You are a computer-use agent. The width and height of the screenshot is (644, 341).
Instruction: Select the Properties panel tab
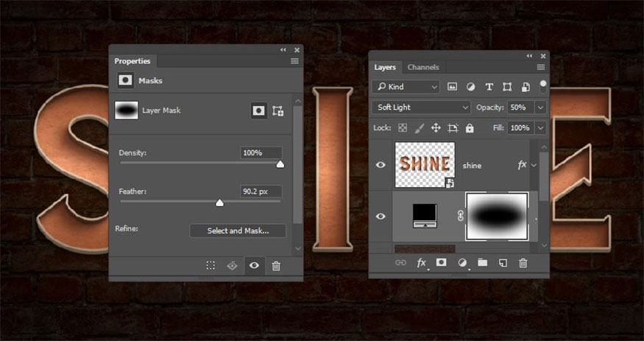pyautogui.click(x=132, y=61)
